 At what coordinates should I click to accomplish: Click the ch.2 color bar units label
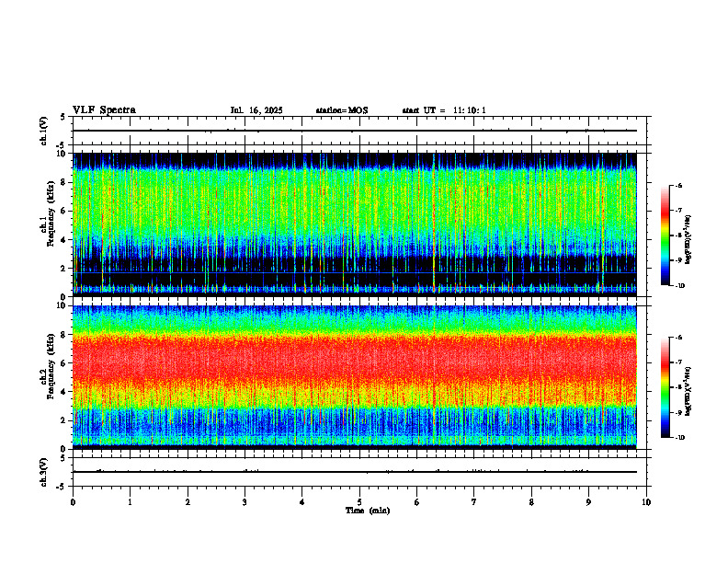pos(688,391)
